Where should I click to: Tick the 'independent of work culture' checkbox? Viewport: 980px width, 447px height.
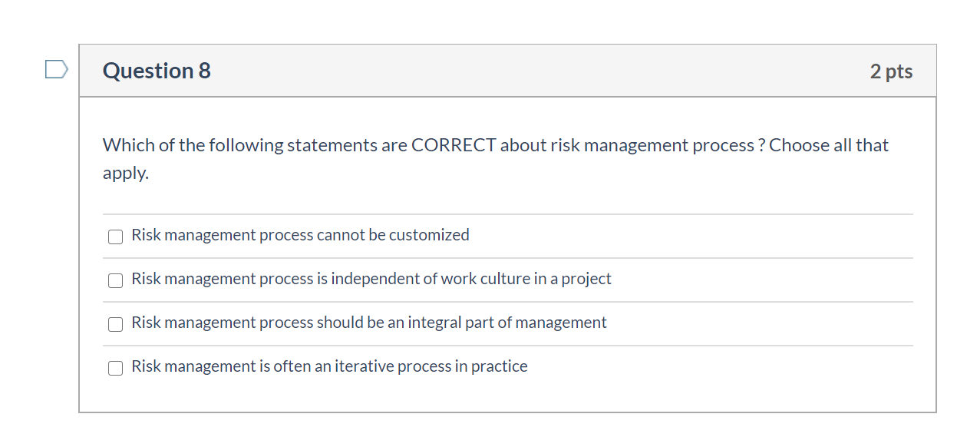(x=115, y=280)
